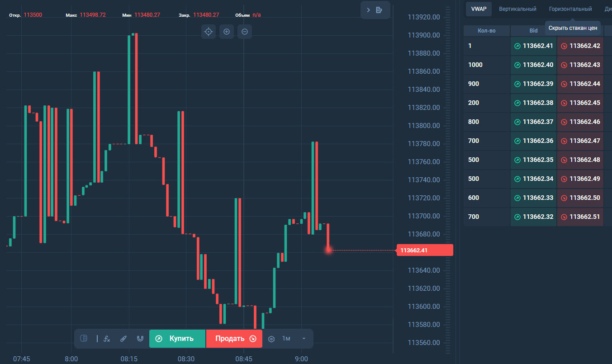Click red arrow icon beside ask 113662.45
The image size is (612, 364).
coord(564,103)
